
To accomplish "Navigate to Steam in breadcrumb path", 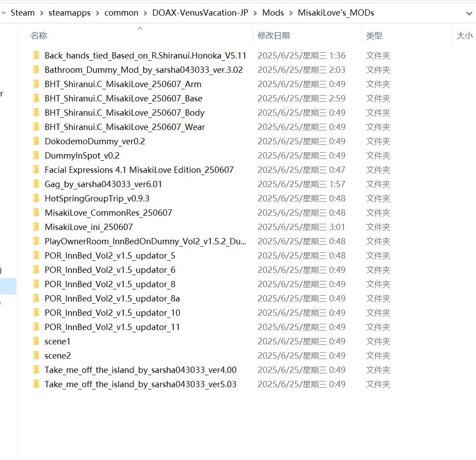I will 23,13.
